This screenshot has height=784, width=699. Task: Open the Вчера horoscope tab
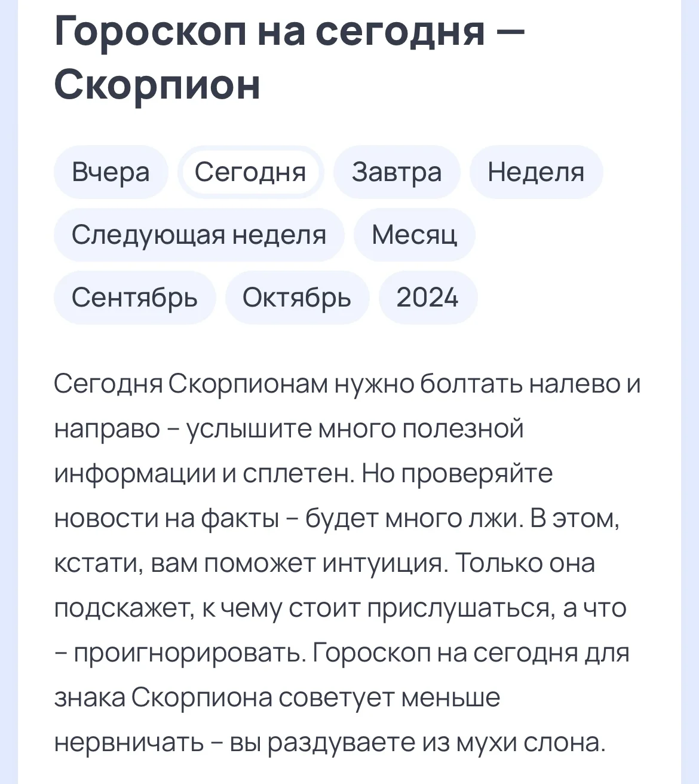pos(111,172)
